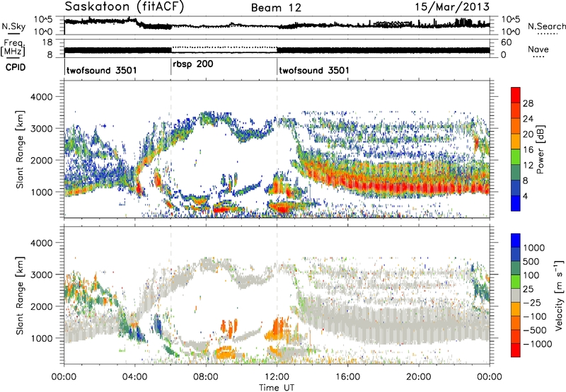Click the "08:00" time axis label

click(x=206, y=377)
